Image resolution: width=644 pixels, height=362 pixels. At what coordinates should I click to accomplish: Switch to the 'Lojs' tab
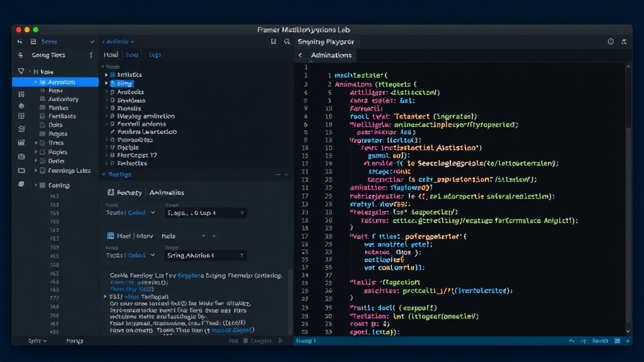tap(155, 55)
